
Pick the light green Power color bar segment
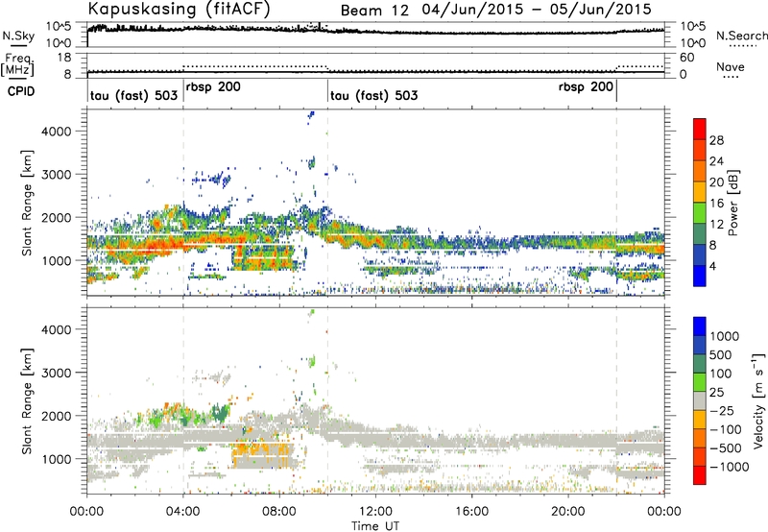tap(700, 213)
